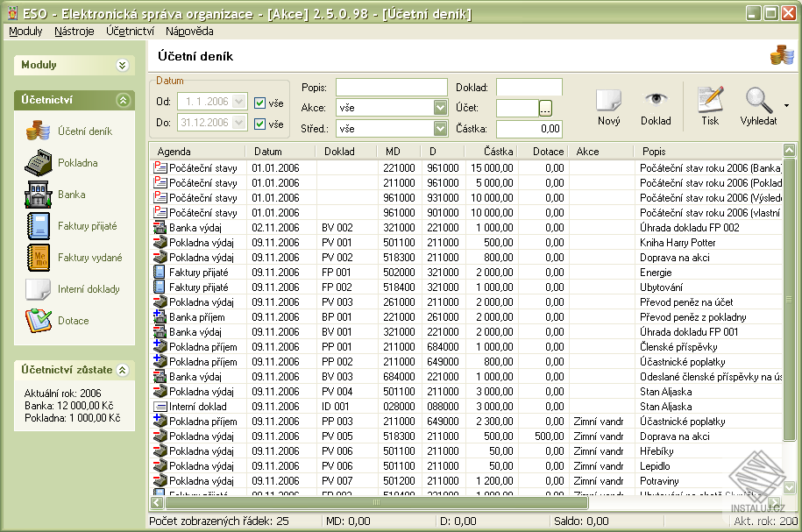Screen dimensions: 802x532
Task: Open Faktury přijaté book icon
Action: tap(38, 226)
